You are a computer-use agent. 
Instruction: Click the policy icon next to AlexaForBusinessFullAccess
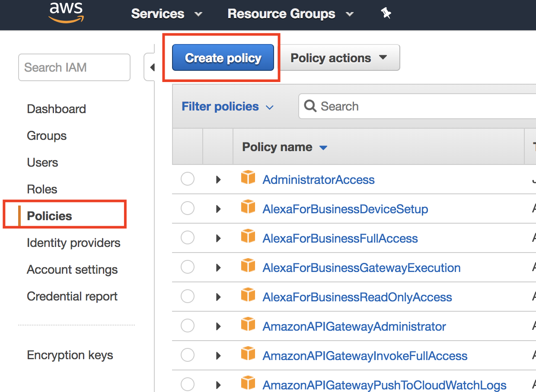[x=248, y=237]
